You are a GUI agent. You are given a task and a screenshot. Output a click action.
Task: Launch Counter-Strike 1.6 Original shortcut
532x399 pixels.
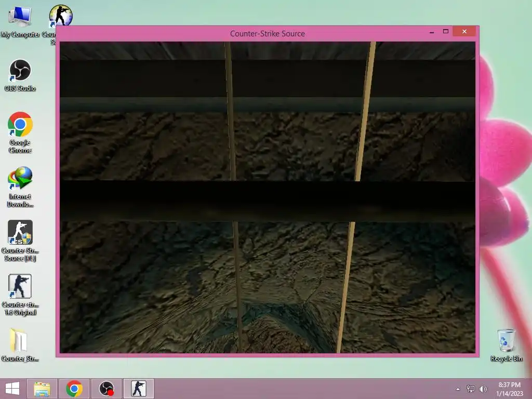click(20, 295)
